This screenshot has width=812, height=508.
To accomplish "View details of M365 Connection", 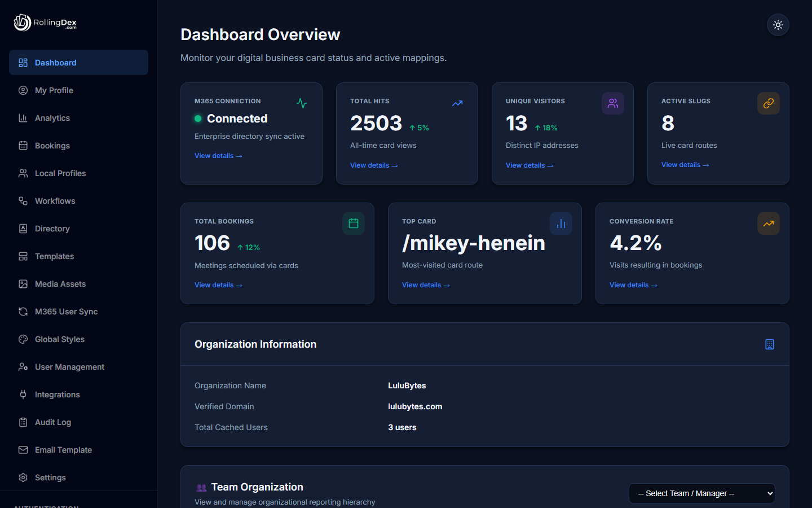I will pos(218,156).
